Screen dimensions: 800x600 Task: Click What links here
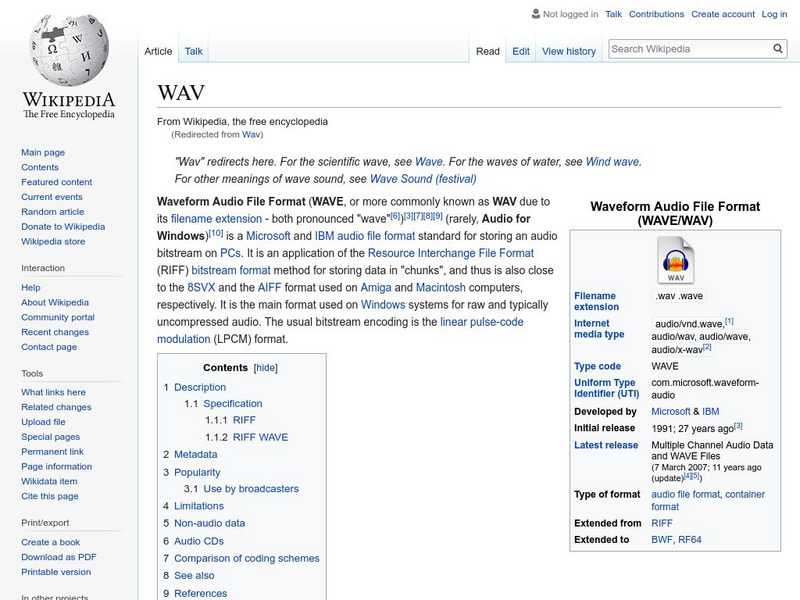click(54, 392)
